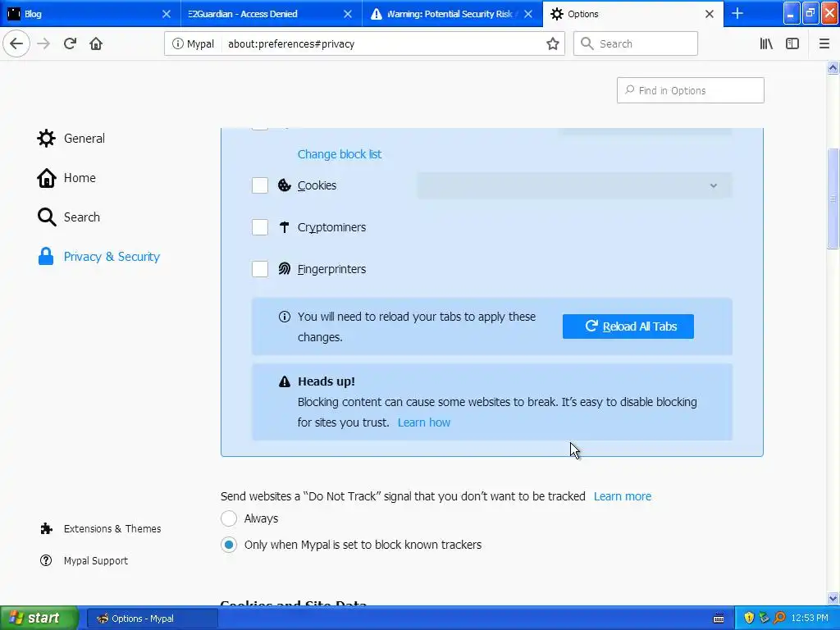
Task: Click the Fingerprinters icon
Action: pyautogui.click(x=285, y=269)
